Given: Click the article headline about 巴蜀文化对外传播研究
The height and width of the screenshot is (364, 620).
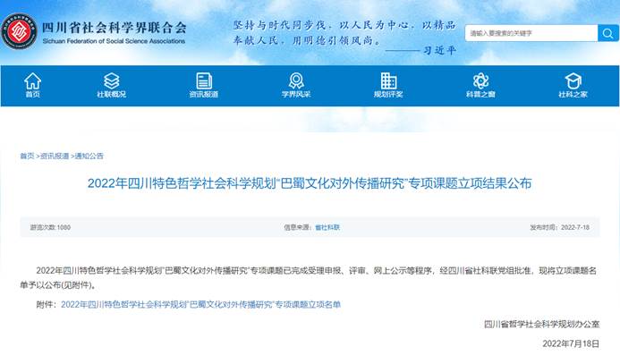Looking at the screenshot, I should [310, 183].
